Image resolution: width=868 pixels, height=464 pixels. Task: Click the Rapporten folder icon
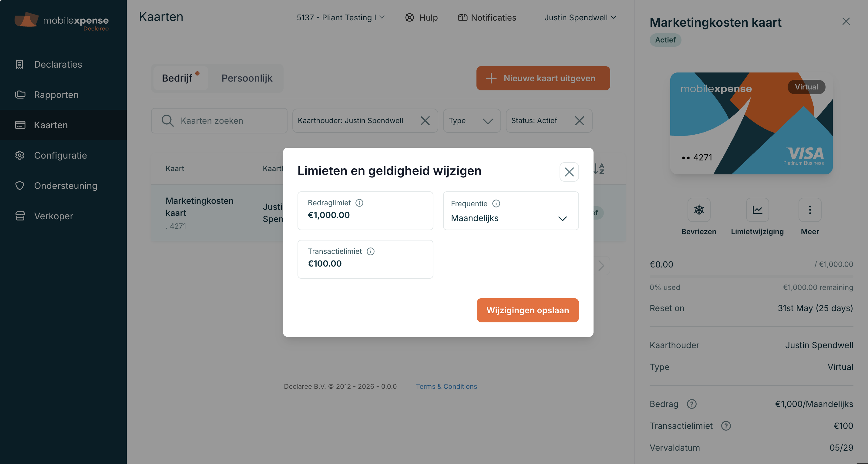(x=20, y=95)
